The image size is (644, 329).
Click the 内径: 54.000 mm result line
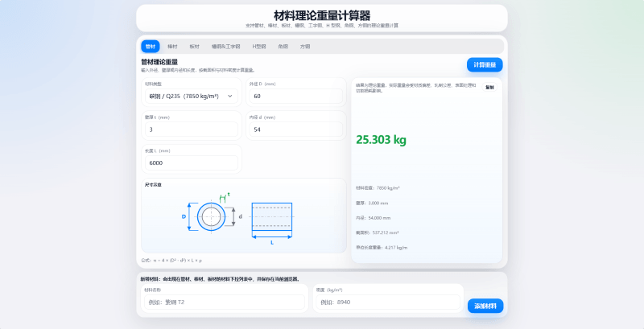tap(373, 218)
